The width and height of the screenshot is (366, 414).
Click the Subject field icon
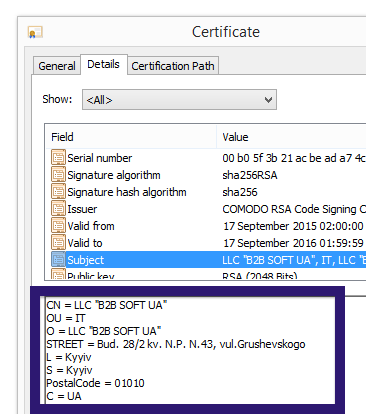pyautogui.click(x=58, y=260)
